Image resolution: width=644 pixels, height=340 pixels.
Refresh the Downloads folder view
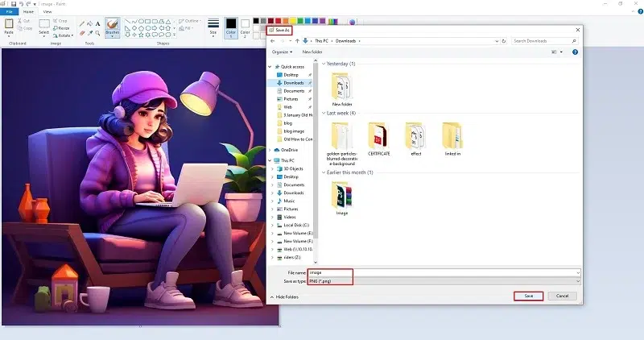(x=504, y=41)
